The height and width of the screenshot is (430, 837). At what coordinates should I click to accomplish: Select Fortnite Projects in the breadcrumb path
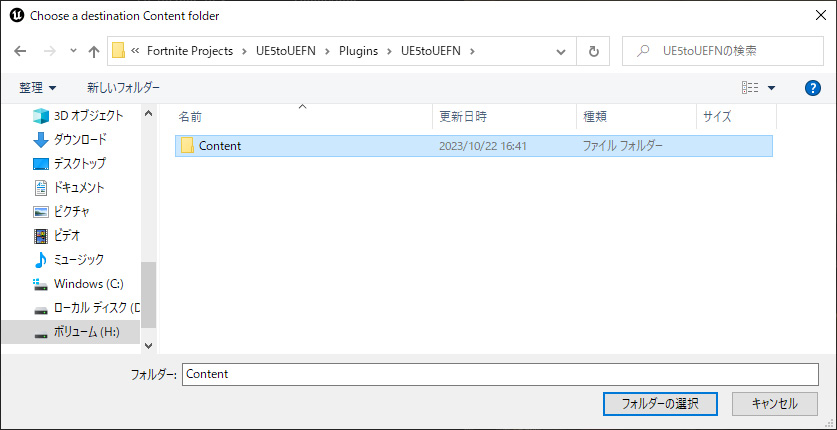(189, 51)
